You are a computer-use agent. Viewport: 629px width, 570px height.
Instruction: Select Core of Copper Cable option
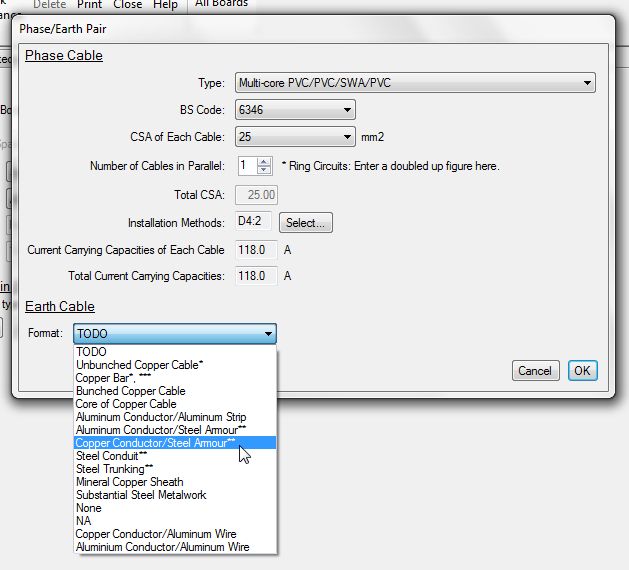click(175, 404)
